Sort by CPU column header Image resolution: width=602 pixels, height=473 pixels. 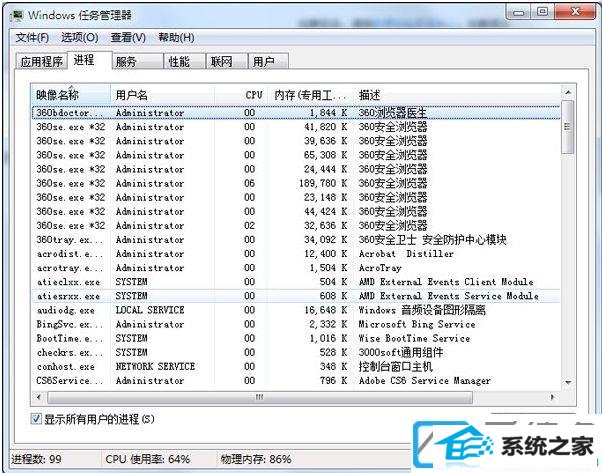point(241,95)
